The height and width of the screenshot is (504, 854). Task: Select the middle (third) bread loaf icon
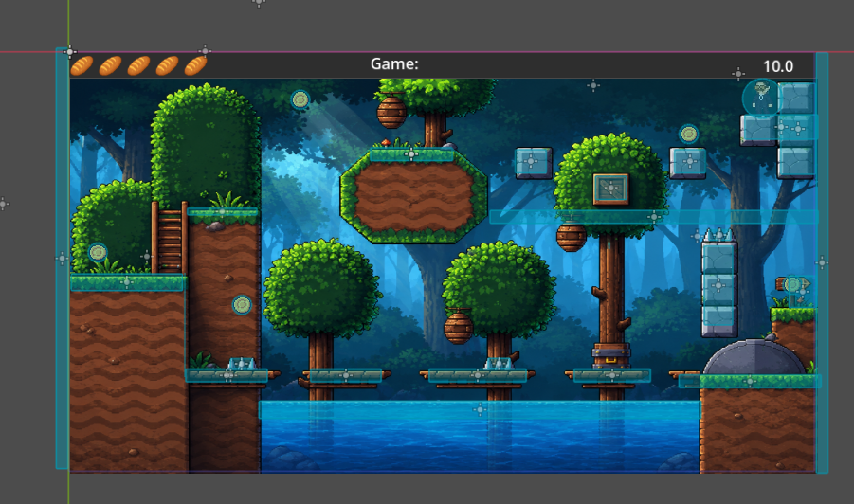point(139,66)
